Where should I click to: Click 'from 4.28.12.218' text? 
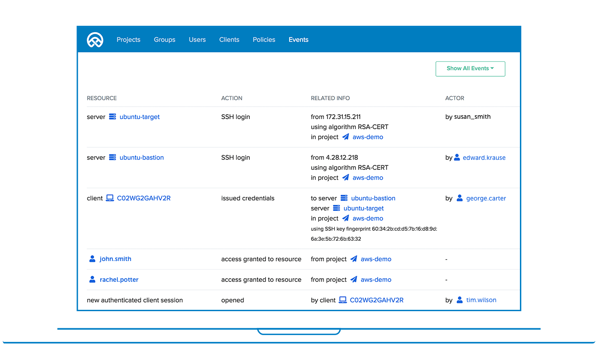pyautogui.click(x=334, y=158)
